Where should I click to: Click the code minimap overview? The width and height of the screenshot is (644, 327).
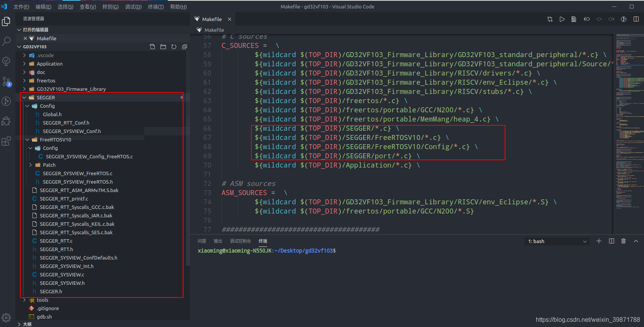[629, 123]
